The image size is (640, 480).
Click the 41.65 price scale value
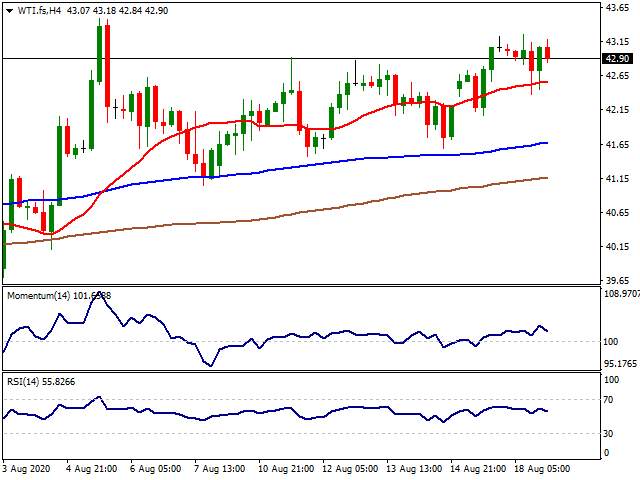(x=617, y=144)
